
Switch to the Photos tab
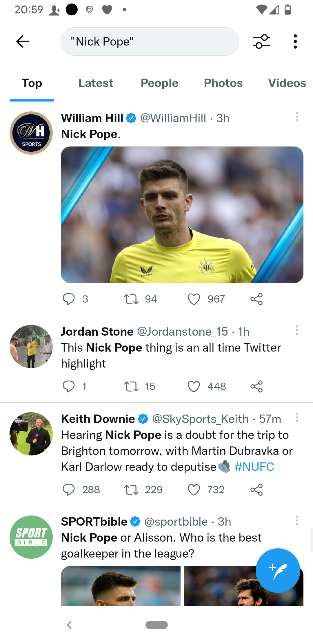pos(223,83)
